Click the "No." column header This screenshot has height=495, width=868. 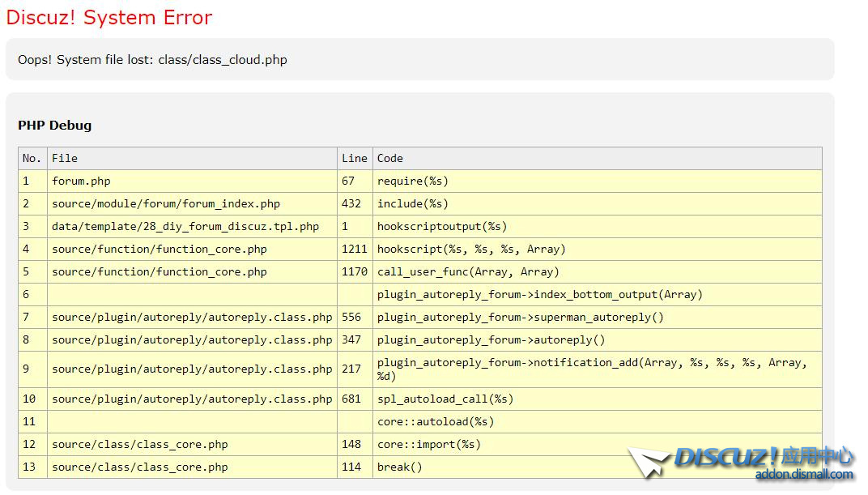coord(32,159)
